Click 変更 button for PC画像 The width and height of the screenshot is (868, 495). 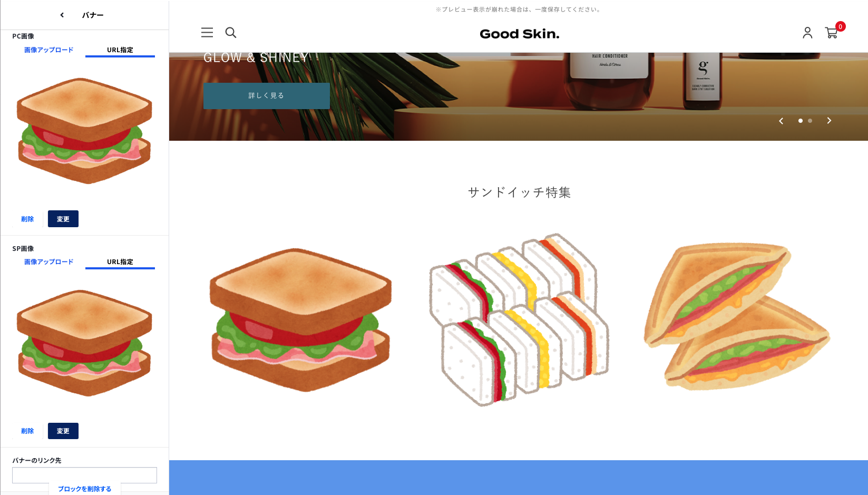click(63, 219)
